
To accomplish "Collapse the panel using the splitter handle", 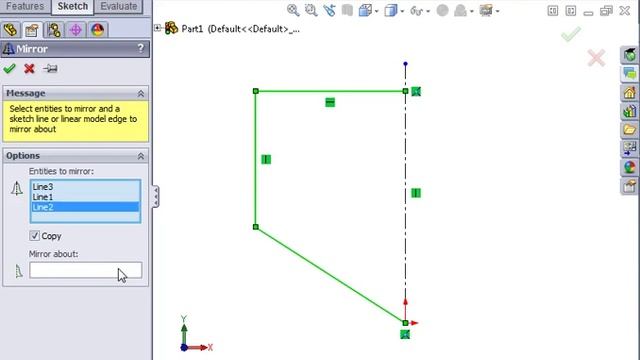I will (156, 197).
